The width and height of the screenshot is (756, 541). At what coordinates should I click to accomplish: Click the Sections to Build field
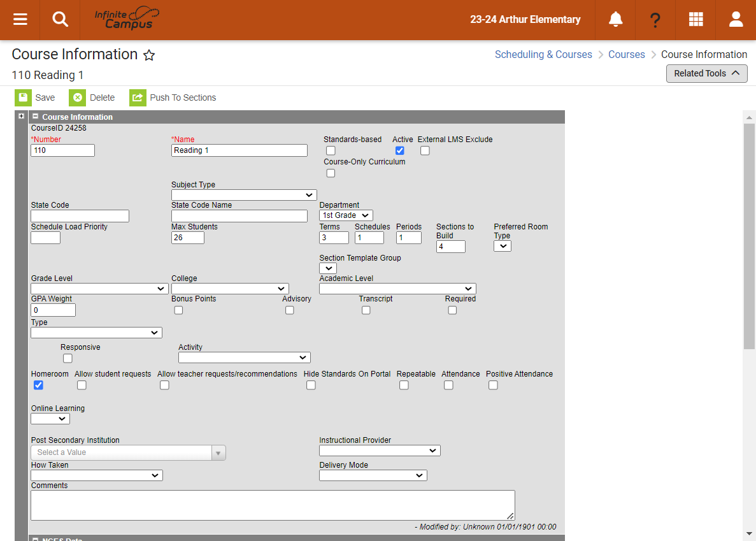point(451,247)
